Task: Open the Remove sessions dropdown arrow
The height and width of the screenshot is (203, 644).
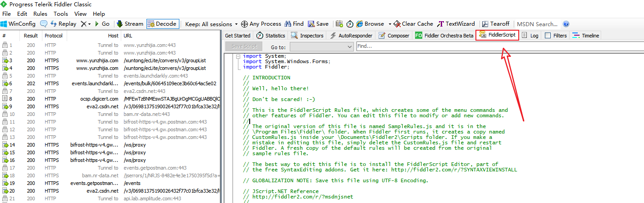Action: [89, 24]
